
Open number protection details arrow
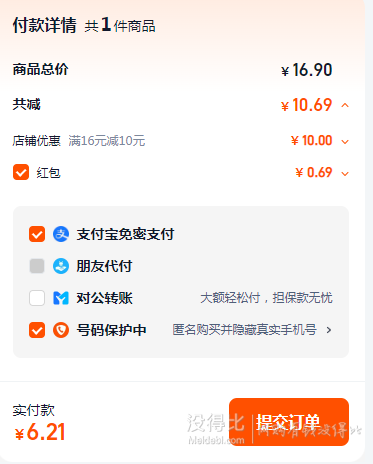[x=329, y=330]
